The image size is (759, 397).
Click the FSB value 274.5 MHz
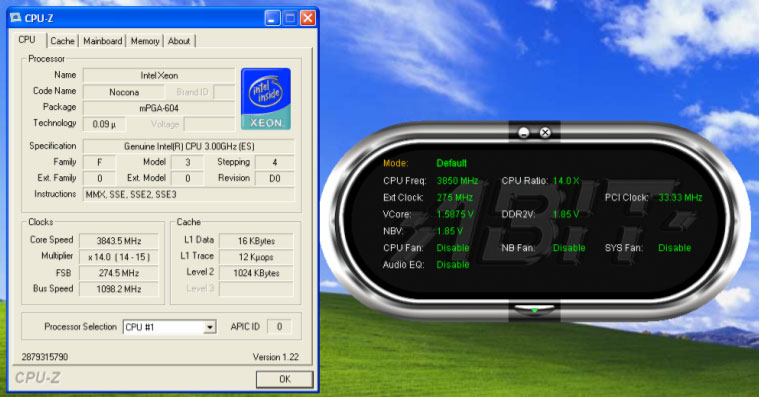(119, 273)
